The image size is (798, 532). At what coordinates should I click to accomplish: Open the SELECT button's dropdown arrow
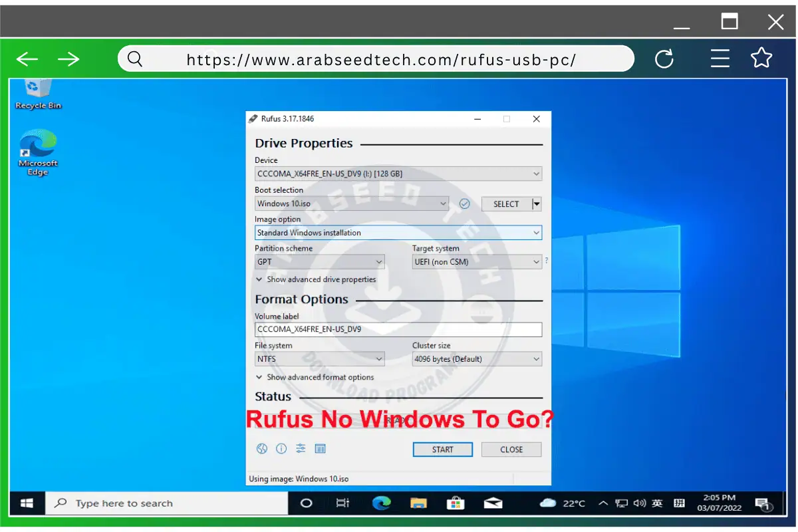tap(536, 203)
